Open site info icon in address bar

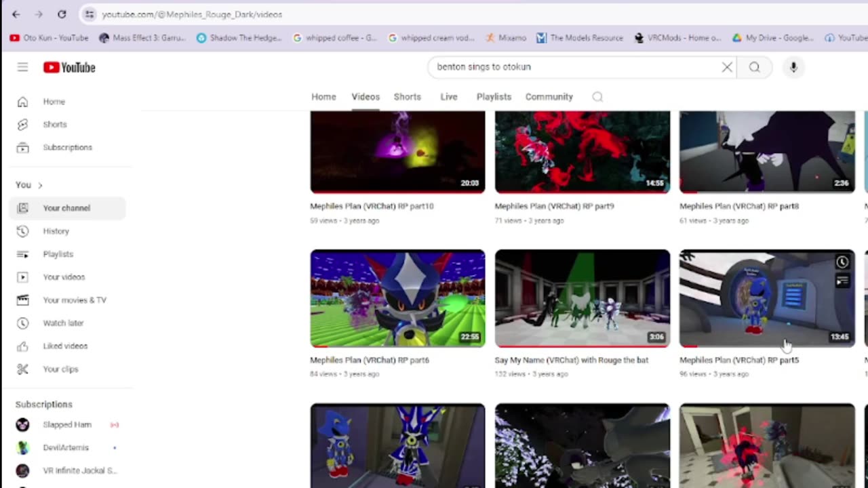(90, 14)
